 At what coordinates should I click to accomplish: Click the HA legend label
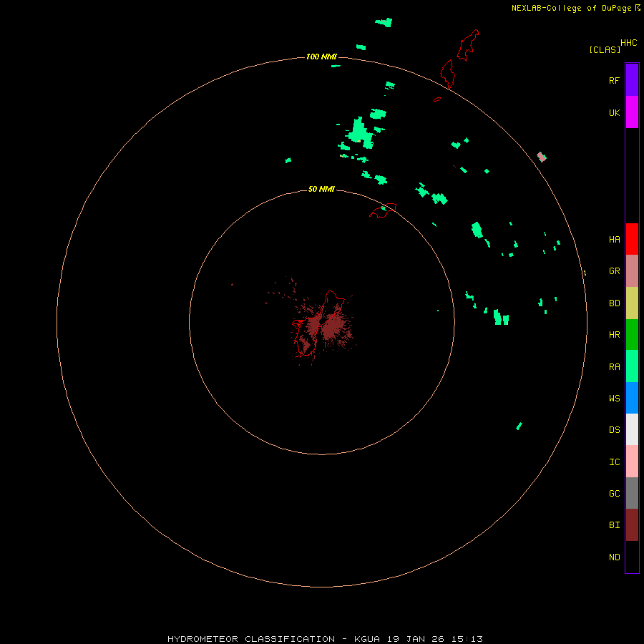click(x=615, y=239)
